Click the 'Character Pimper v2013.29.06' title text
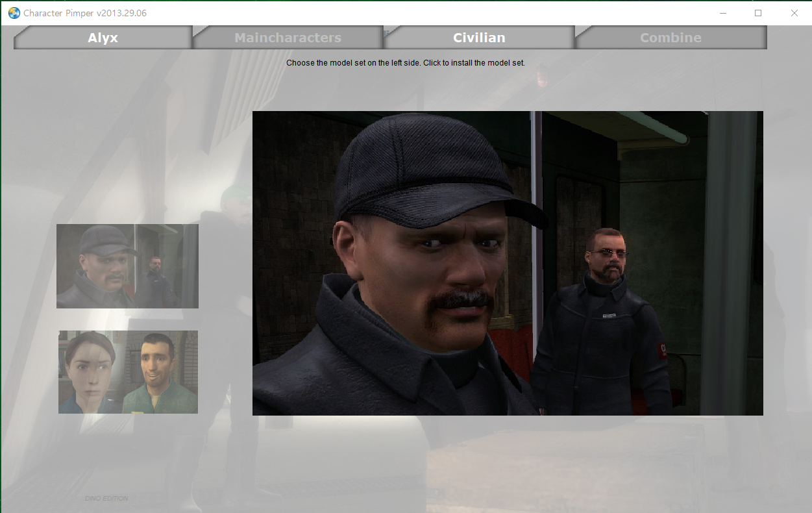812x513 pixels. pyautogui.click(x=85, y=13)
